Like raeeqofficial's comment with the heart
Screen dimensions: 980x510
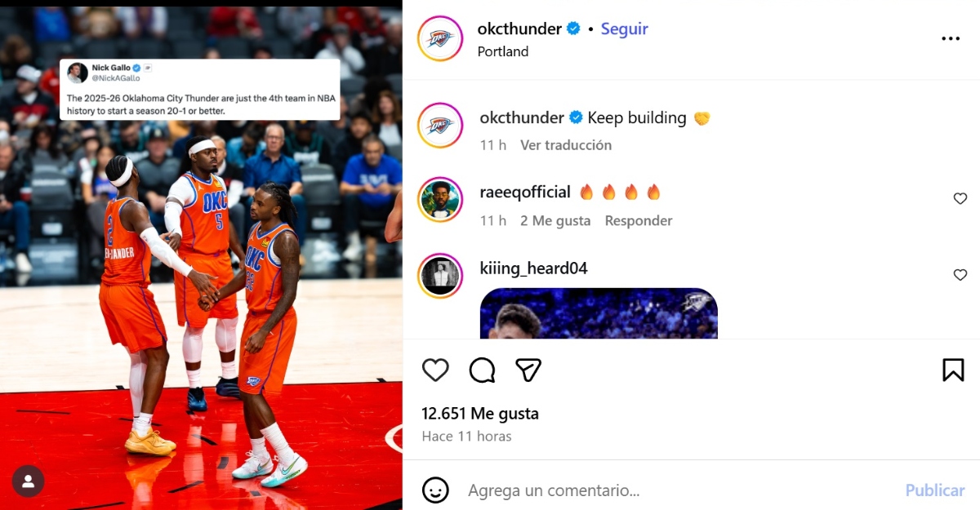960,198
